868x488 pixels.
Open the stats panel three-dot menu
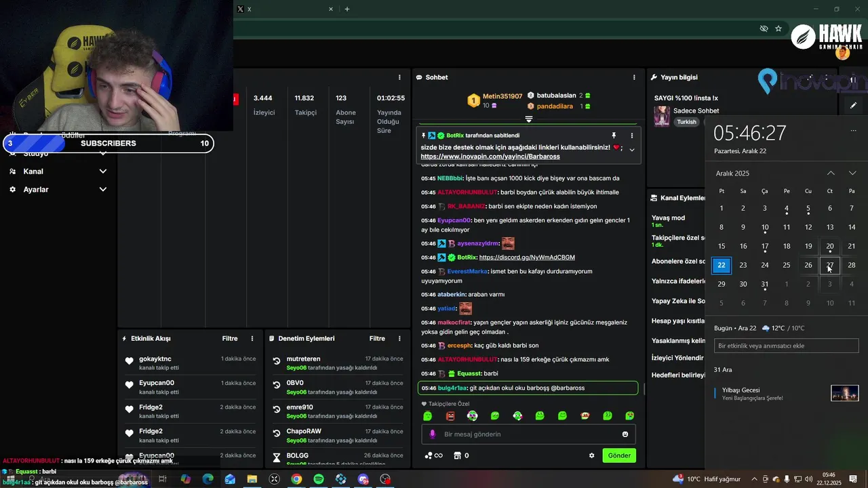pos(399,77)
